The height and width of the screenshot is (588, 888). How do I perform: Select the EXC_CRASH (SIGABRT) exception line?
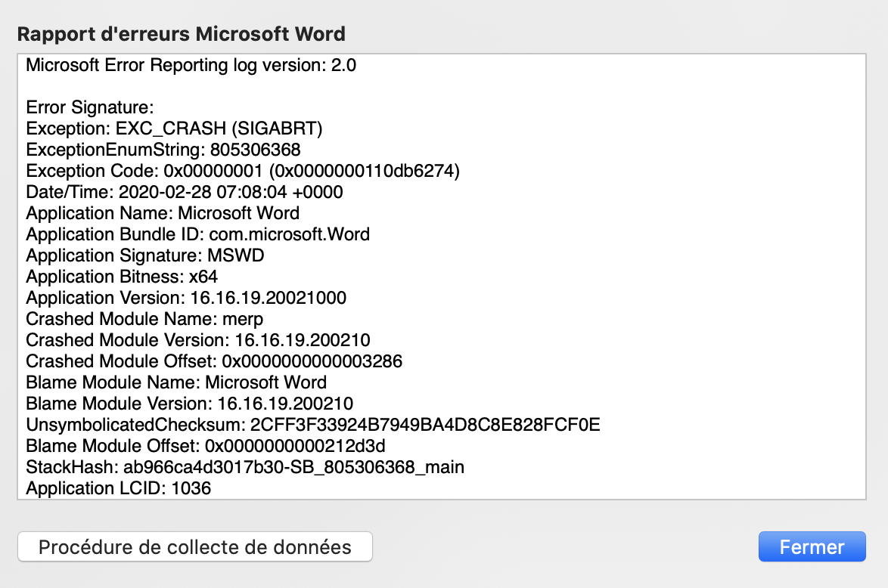(x=174, y=128)
